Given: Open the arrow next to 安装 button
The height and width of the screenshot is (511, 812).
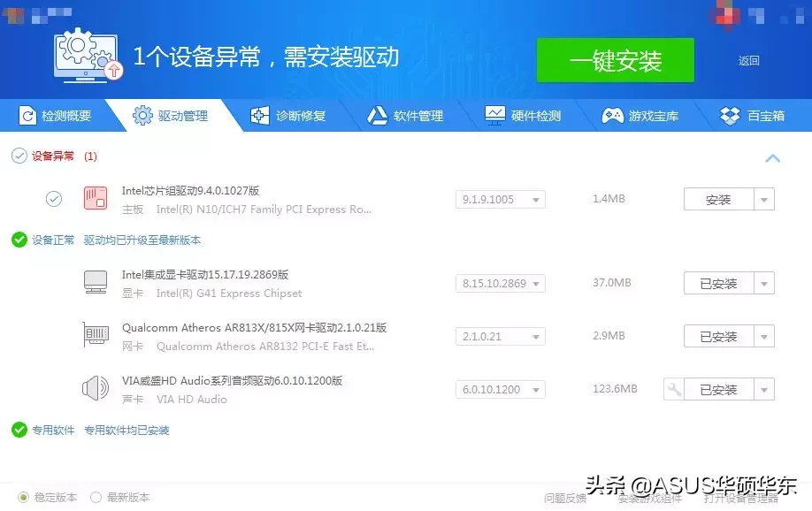Looking at the screenshot, I should (x=764, y=199).
